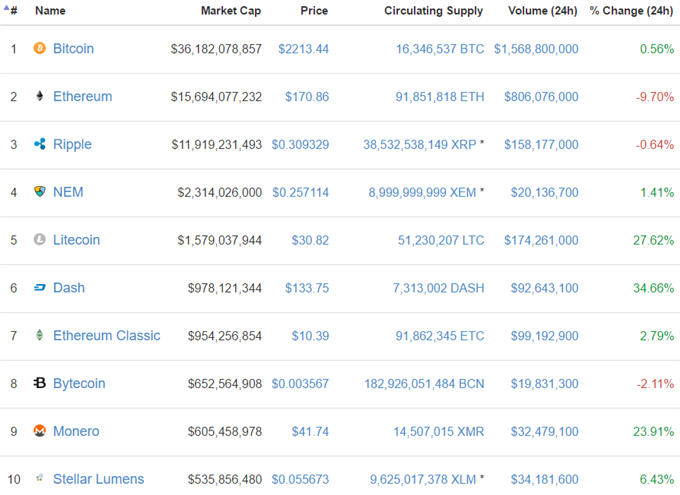This screenshot has height=495, width=680.
Task: Sort by % Change (24h) header
Action: (631, 10)
